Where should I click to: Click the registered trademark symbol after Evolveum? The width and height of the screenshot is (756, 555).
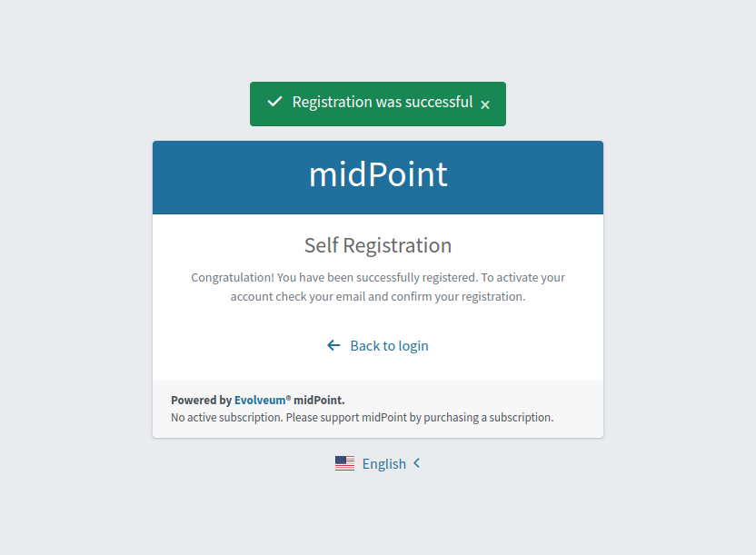click(288, 398)
